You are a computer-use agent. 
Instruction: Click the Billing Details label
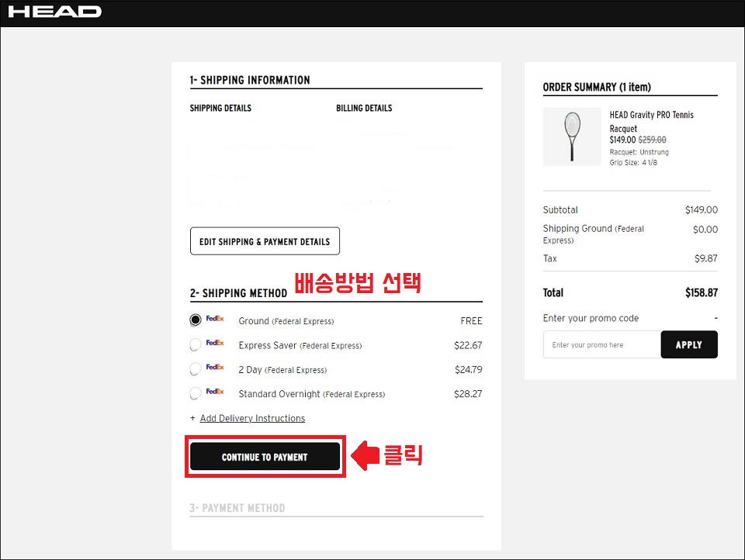click(x=364, y=108)
